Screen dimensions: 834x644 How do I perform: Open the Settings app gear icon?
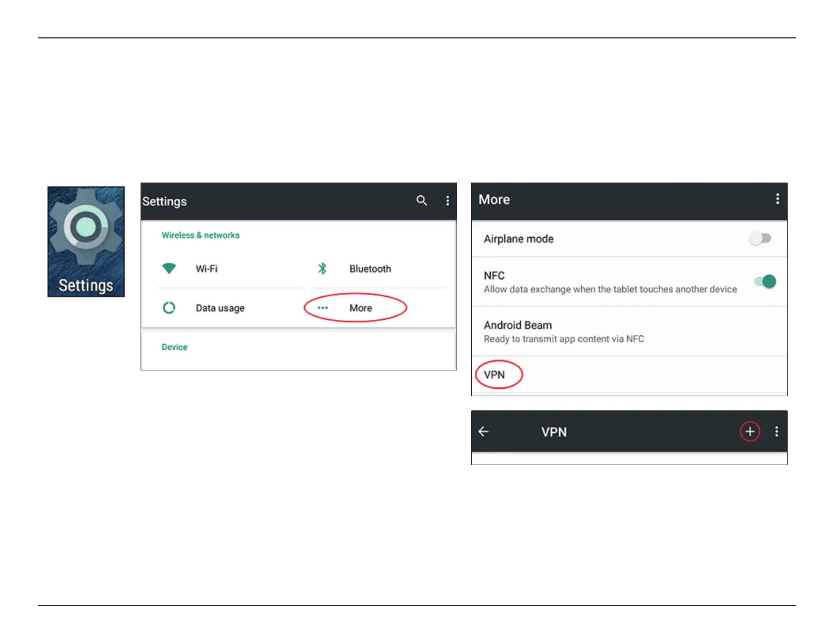[x=86, y=241]
